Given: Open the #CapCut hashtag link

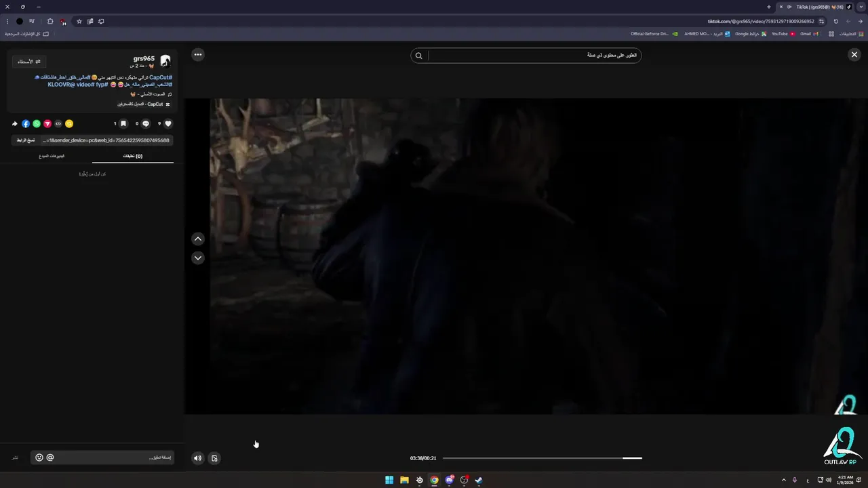Looking at the screenshot, I should pyautogui.click(x=161, y=77).
